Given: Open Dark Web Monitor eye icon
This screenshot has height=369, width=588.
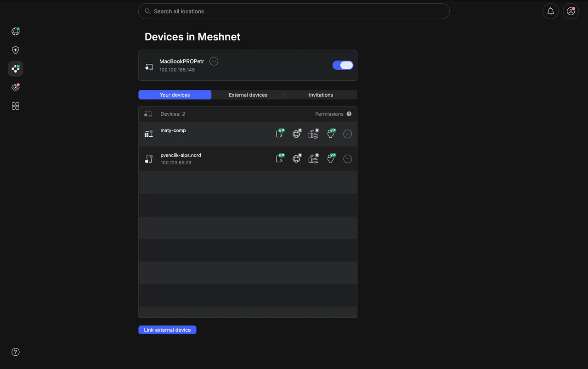Looking at the screenshot, I should 16,87.
